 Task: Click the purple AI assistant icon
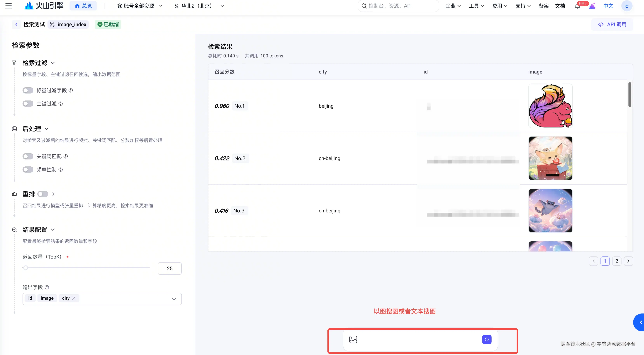592,6
